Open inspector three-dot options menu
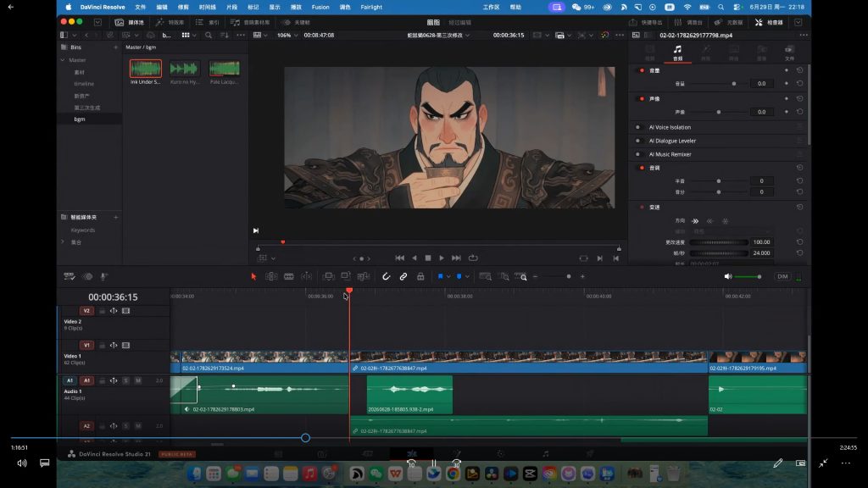 (804, 35)
